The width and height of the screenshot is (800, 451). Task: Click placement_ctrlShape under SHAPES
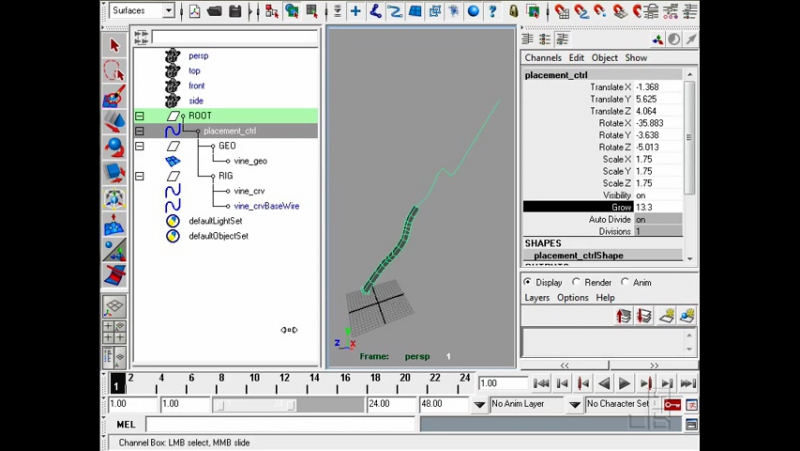[x=578, y=255]
